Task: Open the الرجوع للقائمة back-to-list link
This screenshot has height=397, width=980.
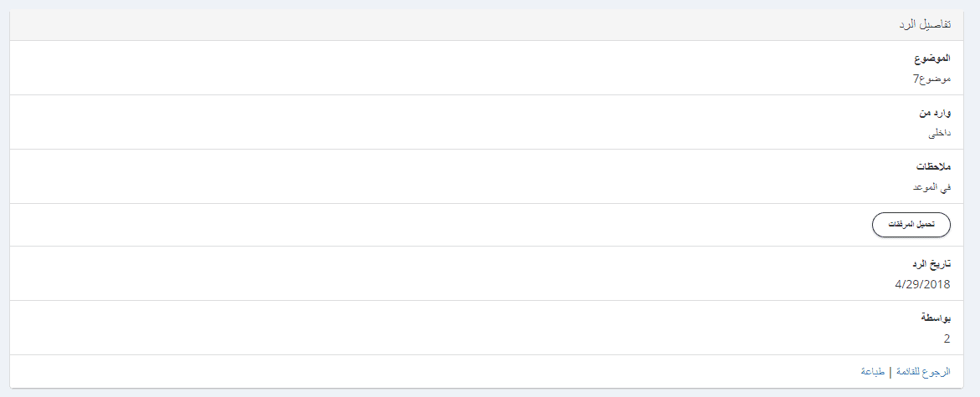Action: [x=923, y=371]
